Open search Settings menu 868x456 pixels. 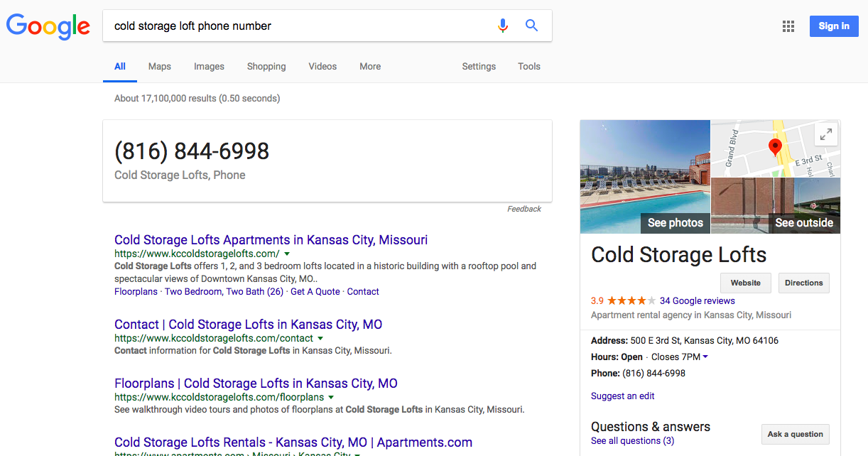[x=479, y=66]
